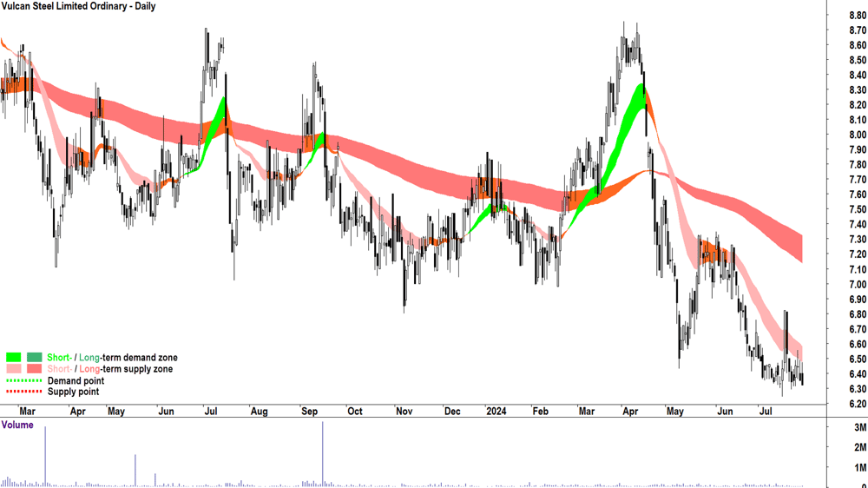
Task: Click the 7.50 price axis label
Action: pyautogui.click(x=858, y=210)
